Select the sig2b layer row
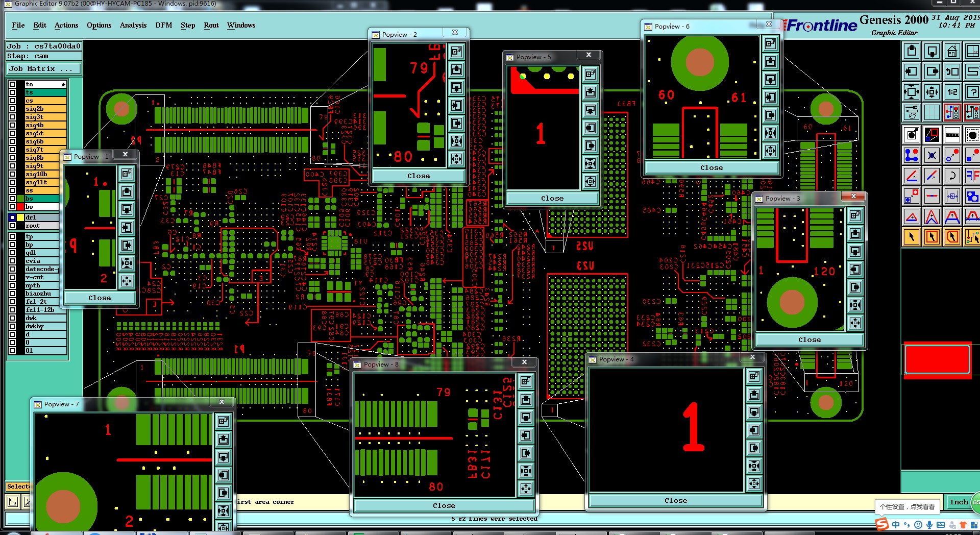Screen dimensions: 980x535 [45, 109]
